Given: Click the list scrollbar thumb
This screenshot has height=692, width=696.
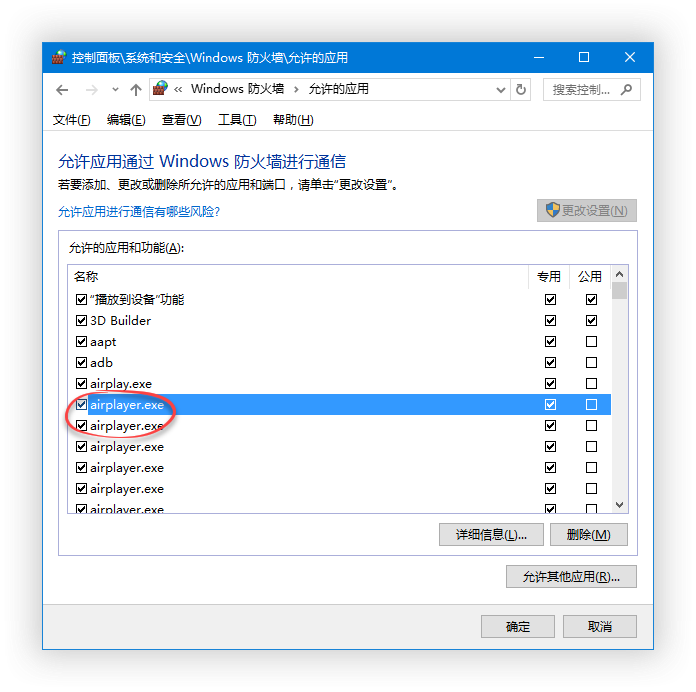Looking at the screenshot, I should pyautogui.click(x=620, y=291).
